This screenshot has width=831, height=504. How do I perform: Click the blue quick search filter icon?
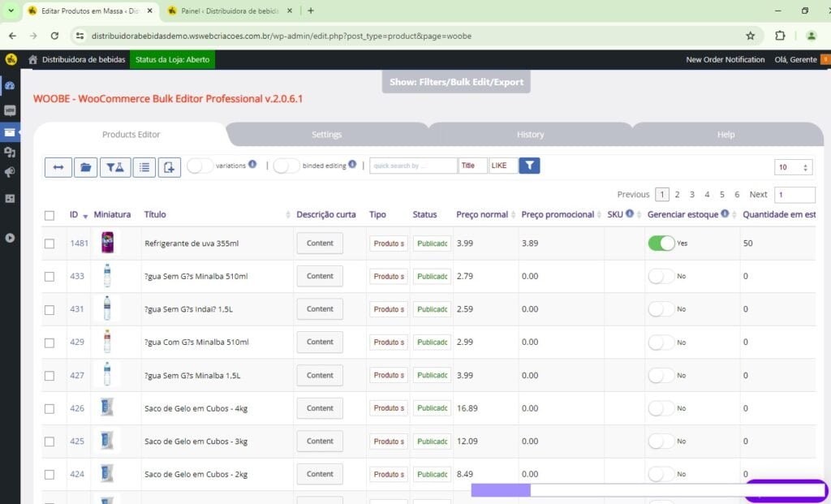pyautogui.click(x=529, y=166)
